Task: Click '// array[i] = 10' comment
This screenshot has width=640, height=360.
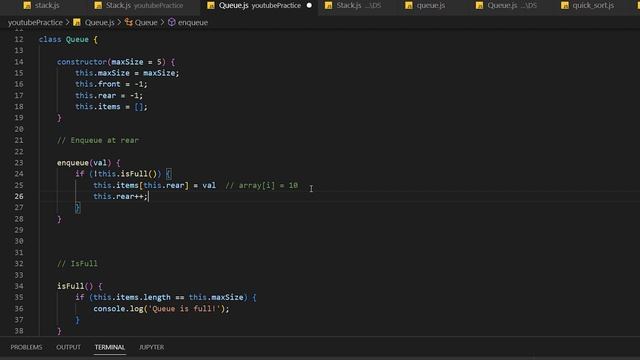Action: (262, 185)
